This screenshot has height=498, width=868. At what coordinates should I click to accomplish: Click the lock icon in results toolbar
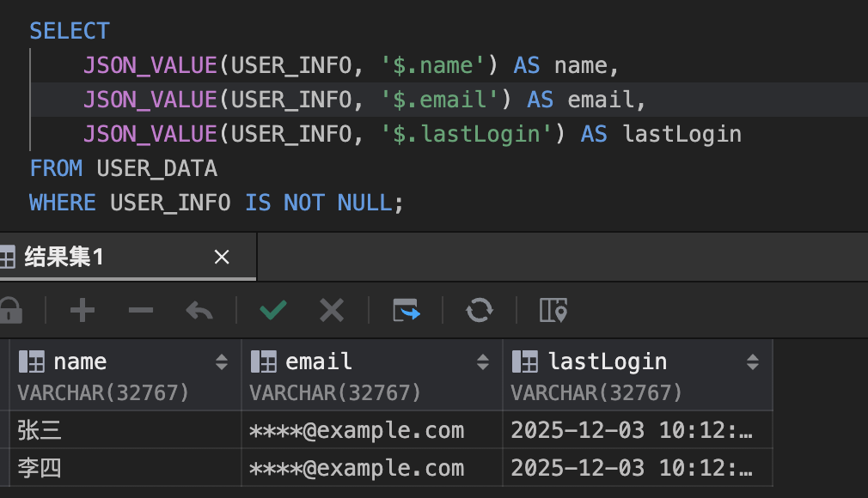point(9,310)
